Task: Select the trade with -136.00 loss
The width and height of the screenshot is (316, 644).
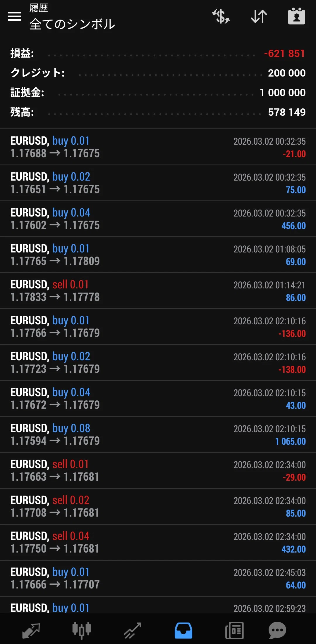Action: click(x=158, y=327)
